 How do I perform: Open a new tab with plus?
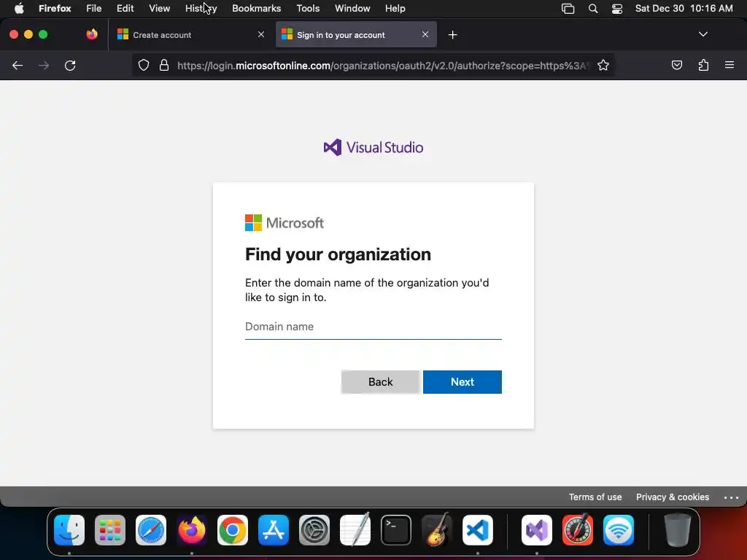pos(452,35)
